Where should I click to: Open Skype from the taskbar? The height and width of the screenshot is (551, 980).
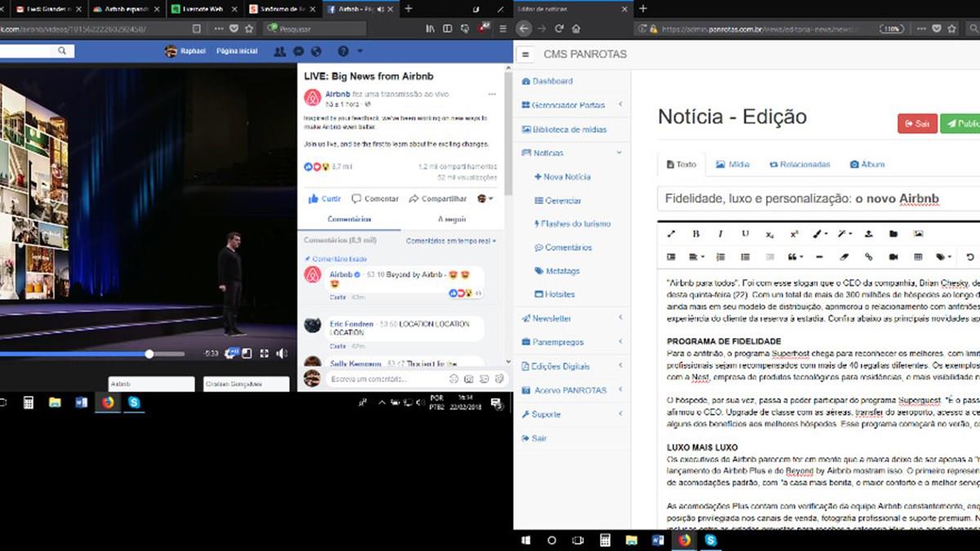tap(133, 402)
